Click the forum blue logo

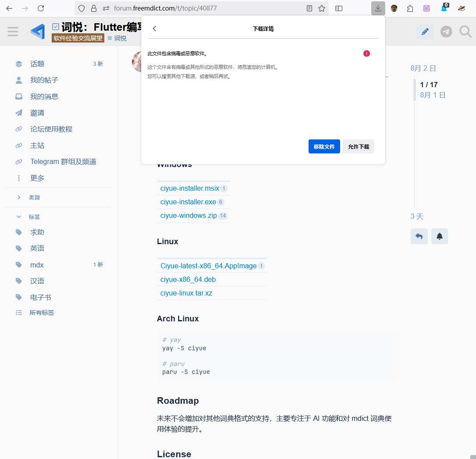pyautogui.click(x=38, y=31)
